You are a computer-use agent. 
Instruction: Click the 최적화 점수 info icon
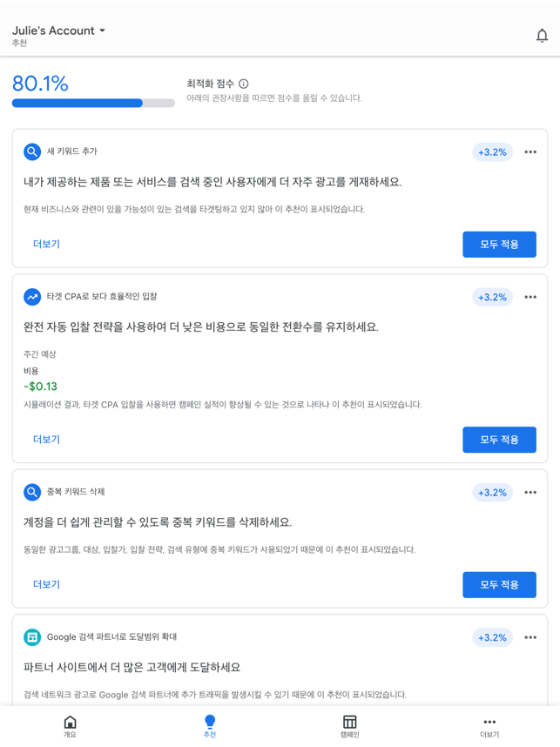coord(244,84)
